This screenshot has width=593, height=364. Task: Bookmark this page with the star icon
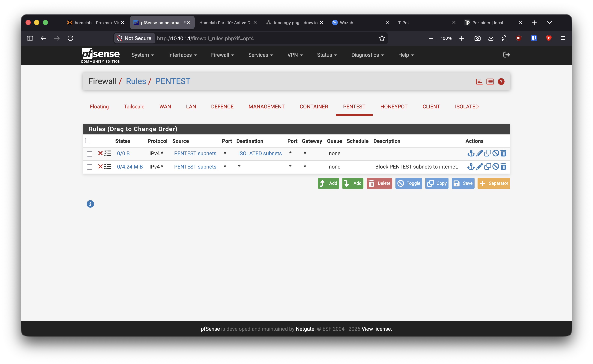pos(382,38)
